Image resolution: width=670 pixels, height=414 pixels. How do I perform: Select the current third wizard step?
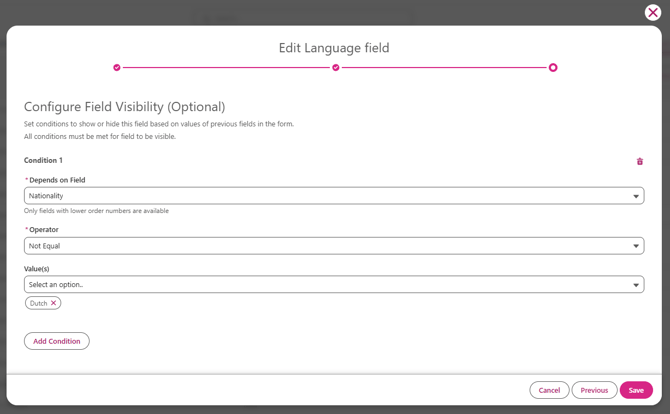pos(553,68)
